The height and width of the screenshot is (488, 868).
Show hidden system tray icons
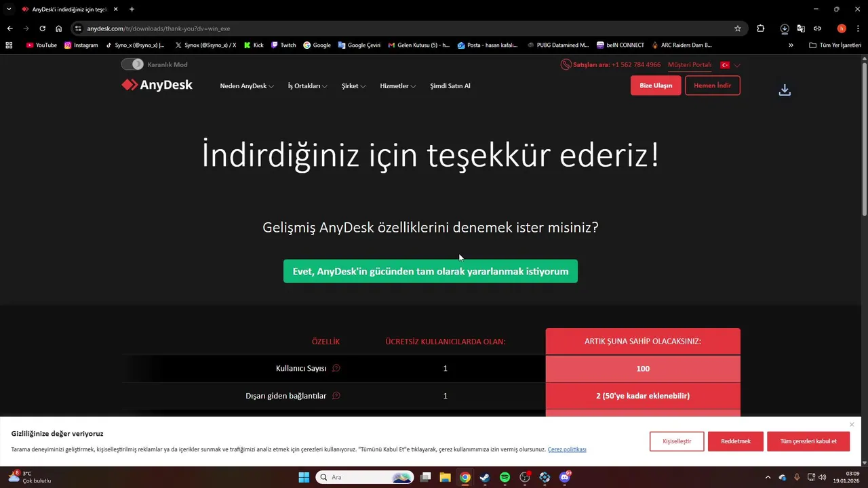click(x=768, y=477)
